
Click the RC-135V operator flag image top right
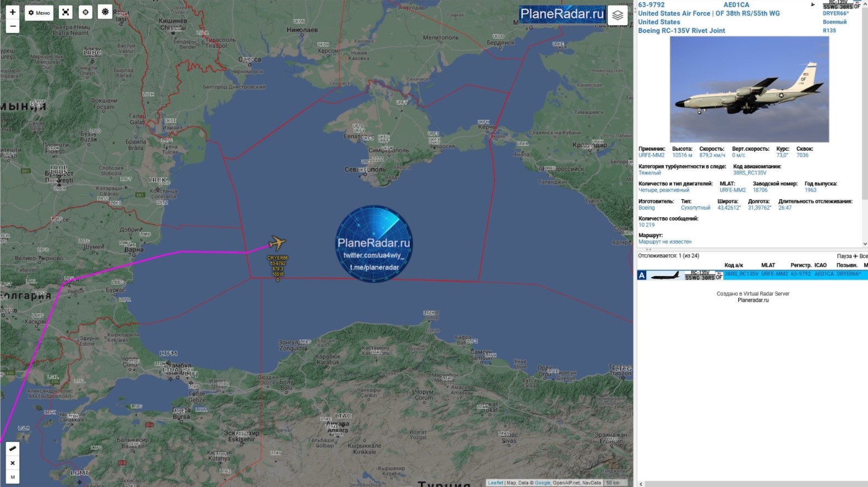(x=842, y=4)
